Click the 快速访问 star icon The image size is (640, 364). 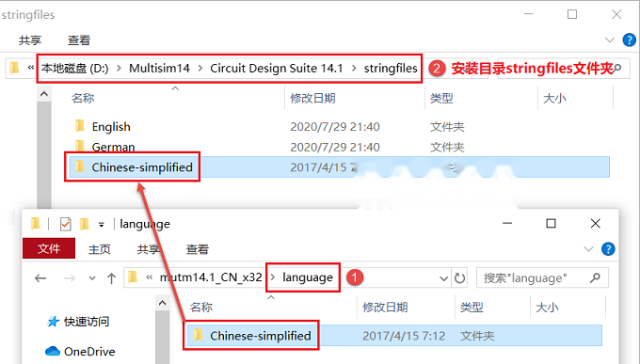point(53,322)
